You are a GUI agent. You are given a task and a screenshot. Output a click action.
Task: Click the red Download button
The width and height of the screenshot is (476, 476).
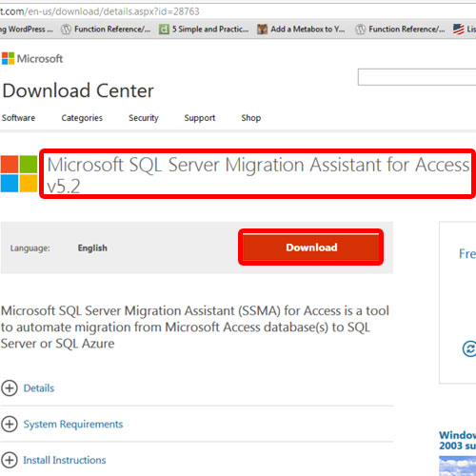tap(311, 248)
